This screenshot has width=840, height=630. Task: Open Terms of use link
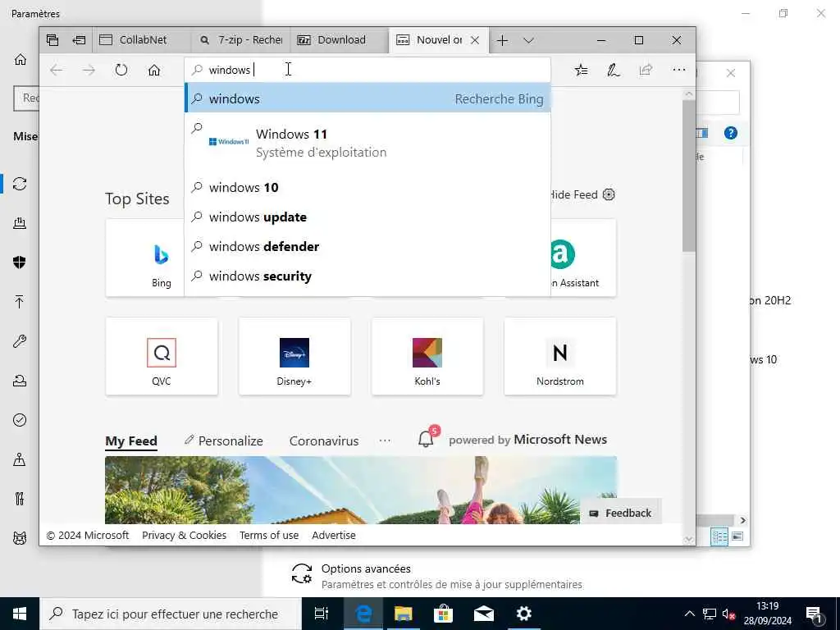click(269, 535)
